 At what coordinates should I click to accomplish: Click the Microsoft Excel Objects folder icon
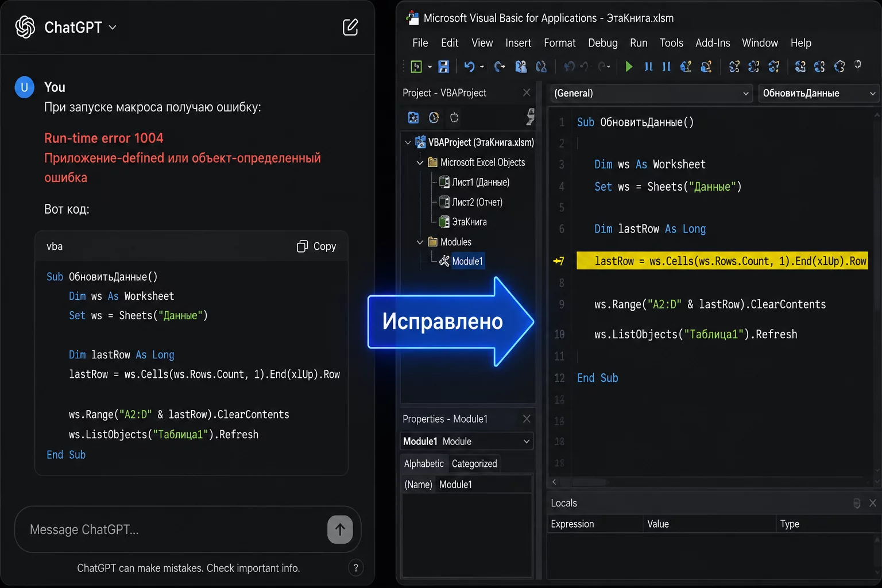433,163
